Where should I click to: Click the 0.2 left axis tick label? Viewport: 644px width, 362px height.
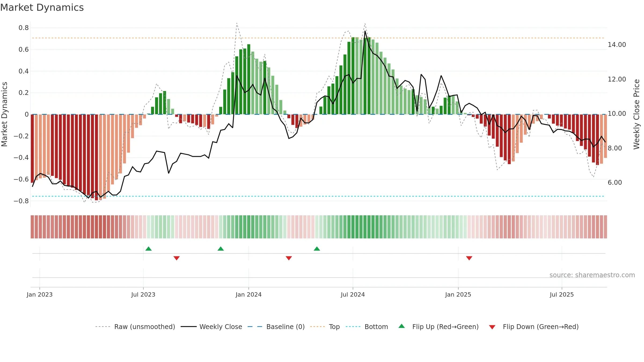tap(24, 93)
